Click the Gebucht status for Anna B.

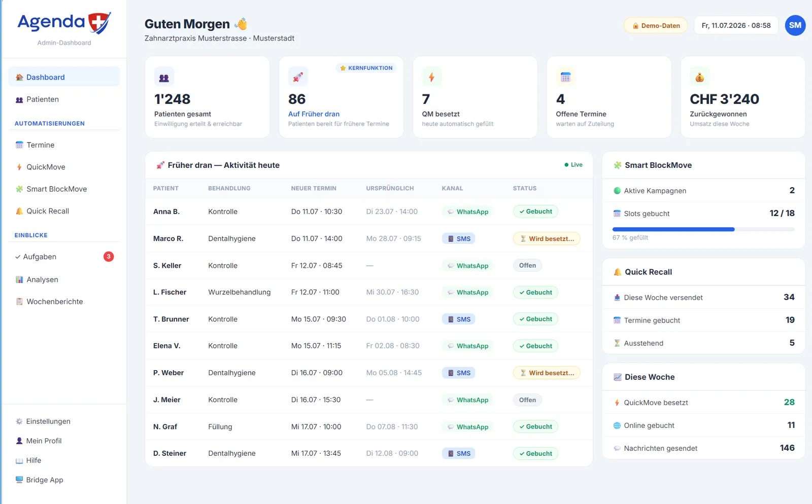coord(535,211)
